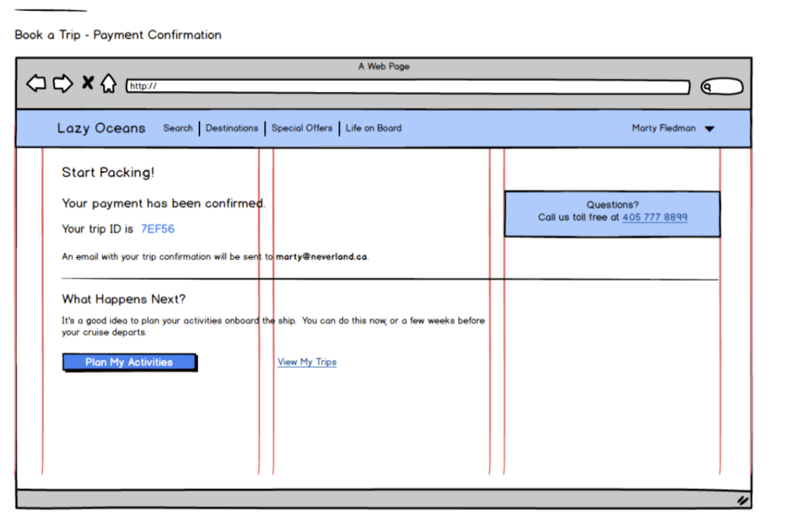
Task: Go to Life on Board page
Action: pyautogui.click(x=373, y=129)
